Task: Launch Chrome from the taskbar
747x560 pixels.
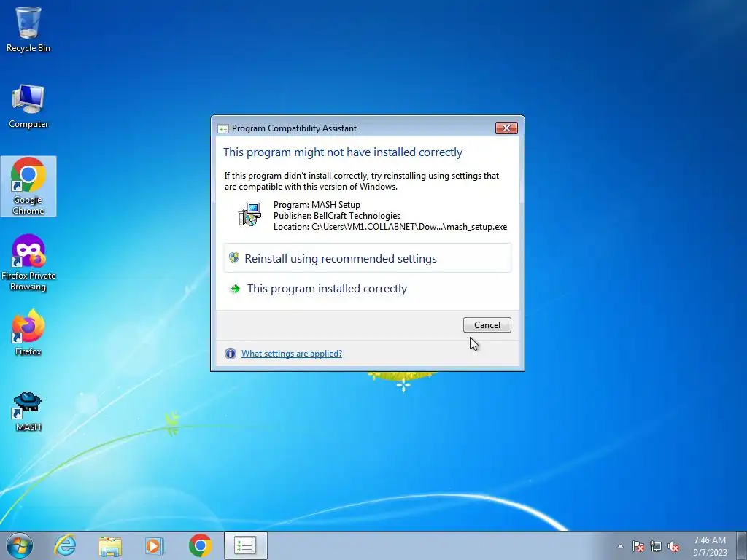Action: tap(200, 545)
